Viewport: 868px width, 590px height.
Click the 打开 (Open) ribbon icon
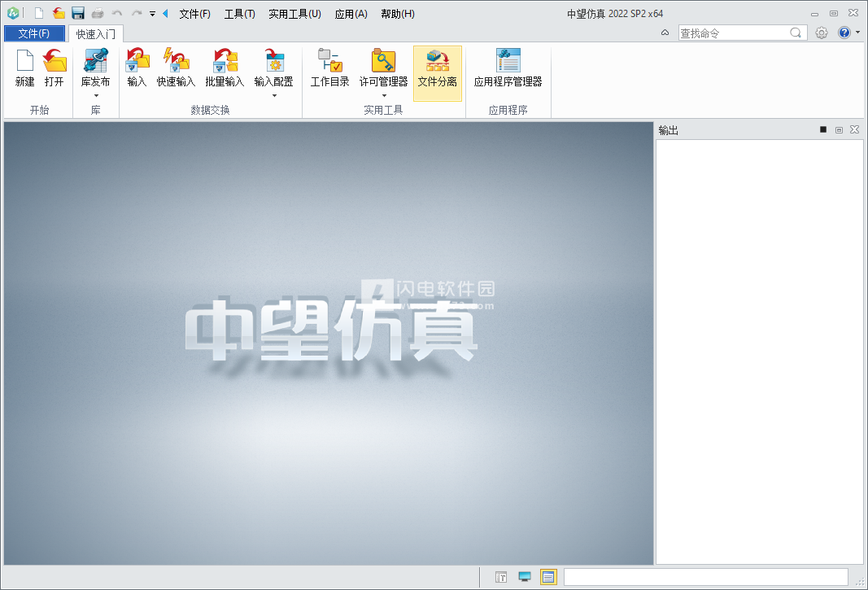pyautogui.click(x=55, y=61)
